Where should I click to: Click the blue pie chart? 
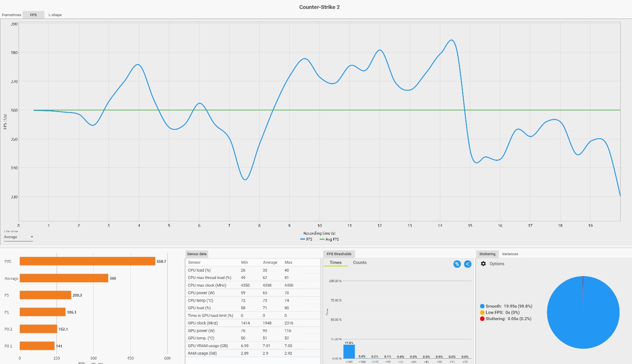[x=583, y=312]
